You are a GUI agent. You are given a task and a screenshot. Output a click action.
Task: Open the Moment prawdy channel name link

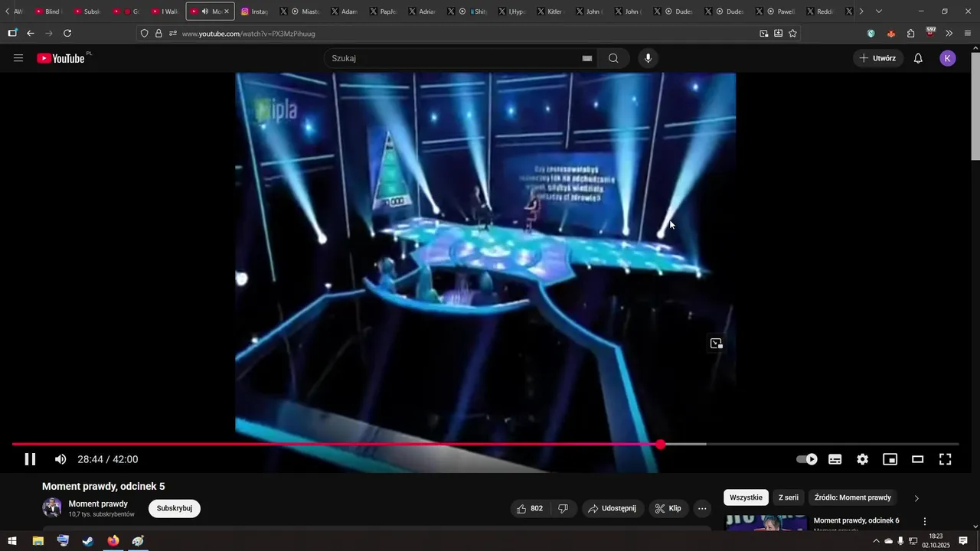coord(98,504)
